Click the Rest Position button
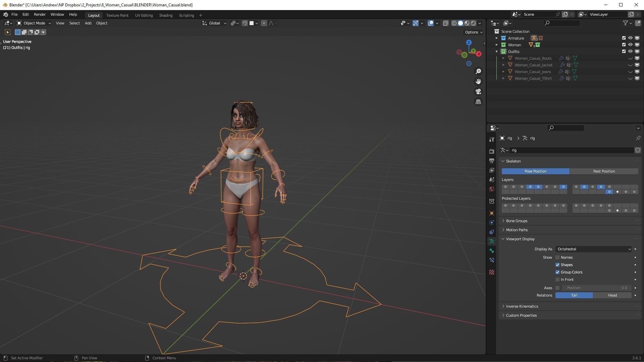 [x=604, y=171]
